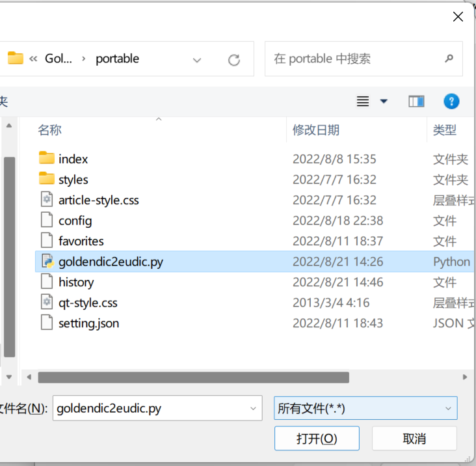Image resolution: width=476 pixels, height=466 pixels.
Task: Expand the view options dropdown arrow
Action: point(384,101)
